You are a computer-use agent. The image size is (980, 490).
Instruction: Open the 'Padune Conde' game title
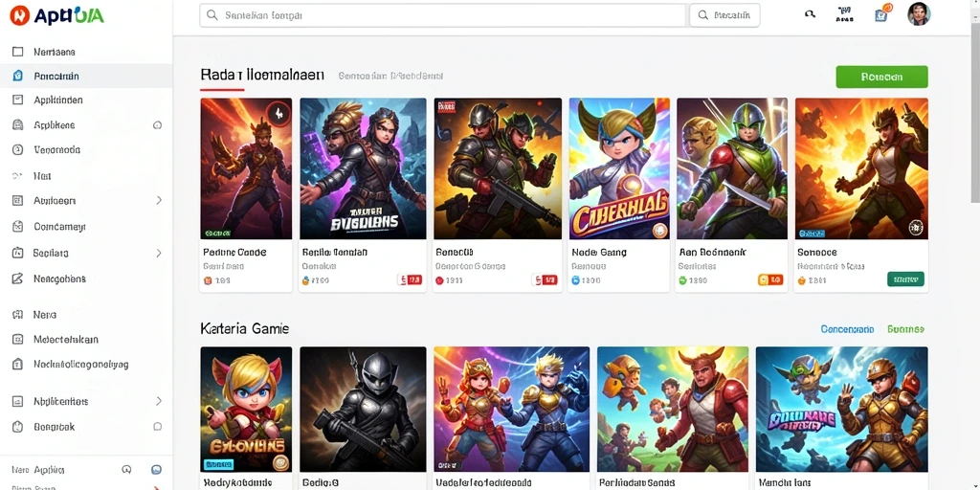(x=235, y=253)
